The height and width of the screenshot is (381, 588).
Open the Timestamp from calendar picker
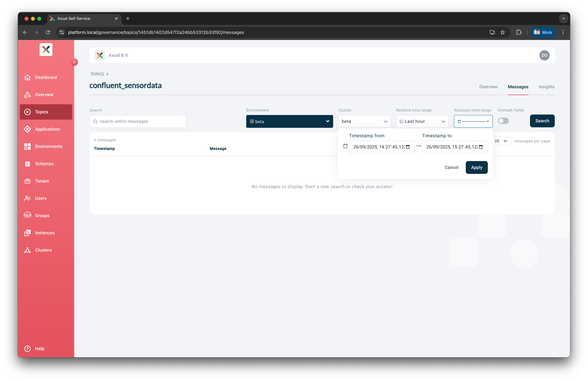point(407,147)
